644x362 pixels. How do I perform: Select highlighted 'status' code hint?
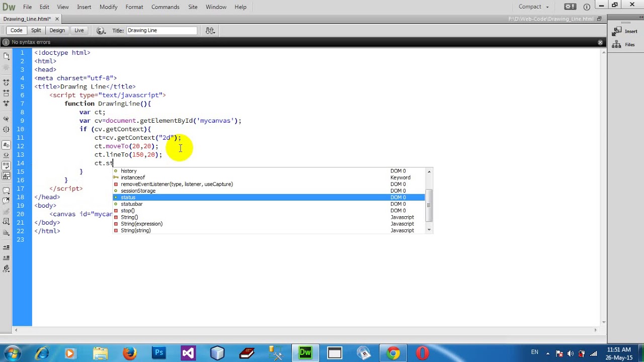coord(269,197)
